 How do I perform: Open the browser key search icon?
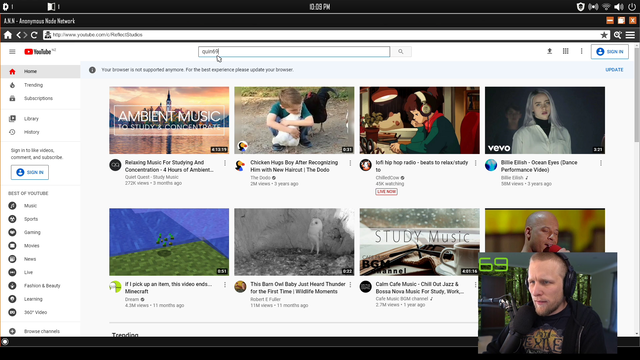618,35
